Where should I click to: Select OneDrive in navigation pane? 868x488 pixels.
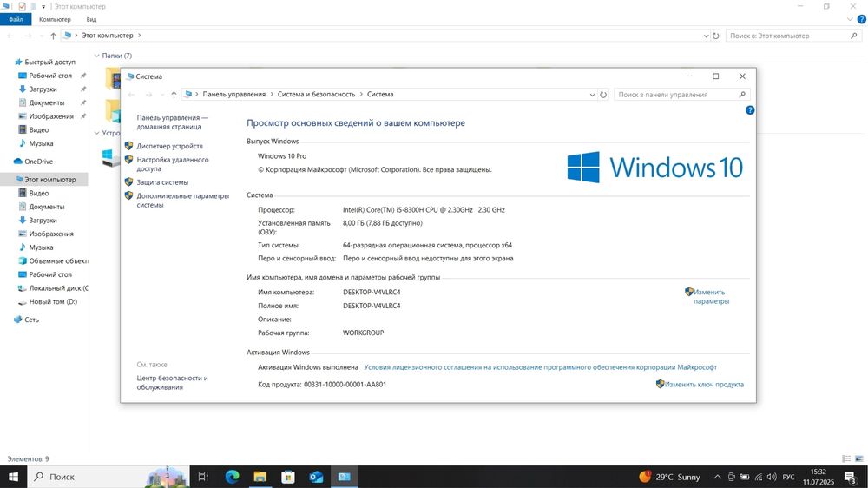coord(38,162)
